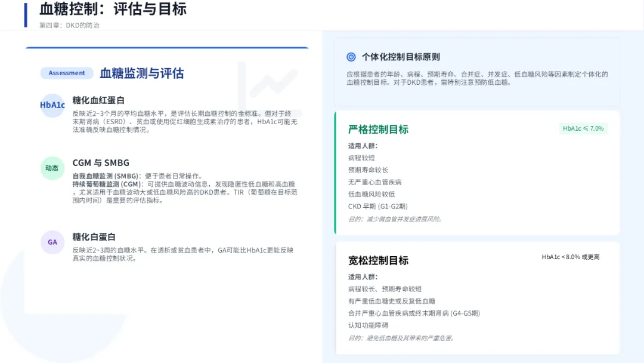
Task: Click the 病程较长、预期寿命较短 list item
Action: click(x=385, y=289)
